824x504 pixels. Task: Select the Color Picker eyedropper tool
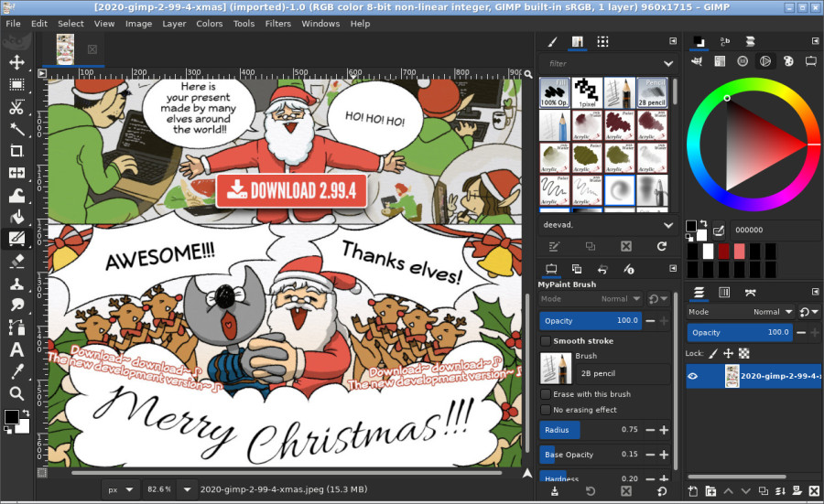coord(16,371)
